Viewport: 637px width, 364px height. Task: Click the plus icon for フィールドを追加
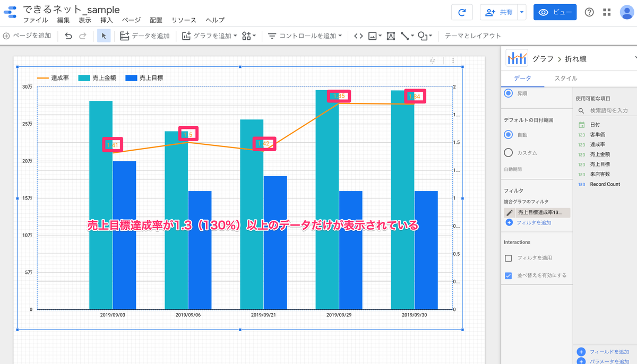pos(581,352)
